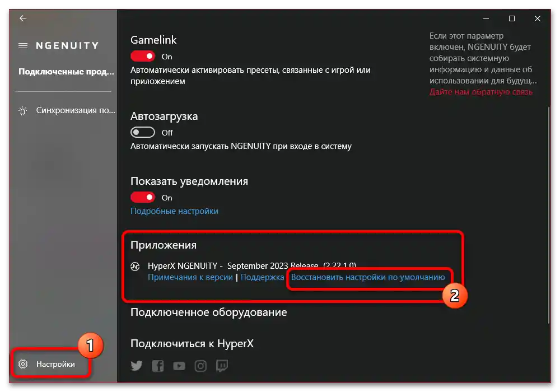The height and width of the screenshot is (392, 560).
Task: Click the Дайте нам обратную связь link
Action: point(480,92)
